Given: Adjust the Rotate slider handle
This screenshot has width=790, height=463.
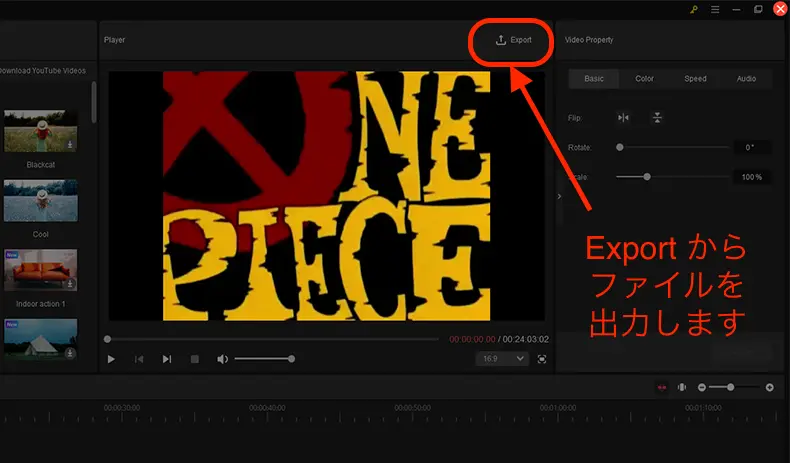Looking at the screenshot, I should [620, 147].
